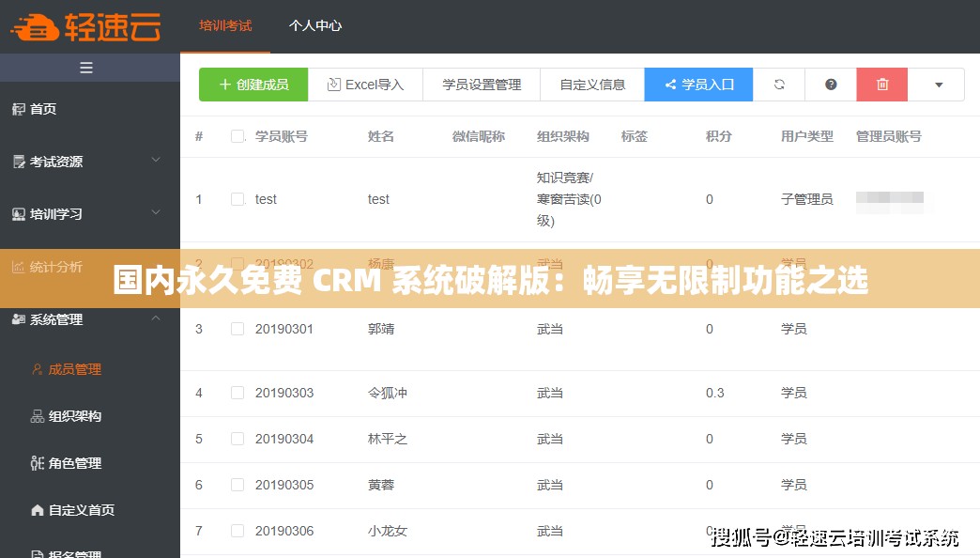Viewport: 980px width, 558px height.
Task: Open the dropdown arrow next to delete button
Action: 937,84
